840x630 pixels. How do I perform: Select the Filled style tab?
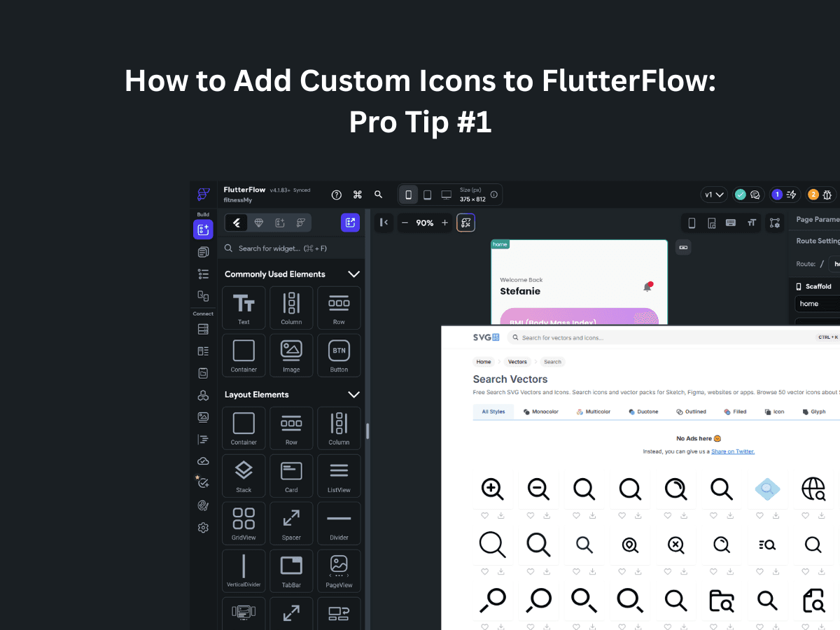point(735,412)
